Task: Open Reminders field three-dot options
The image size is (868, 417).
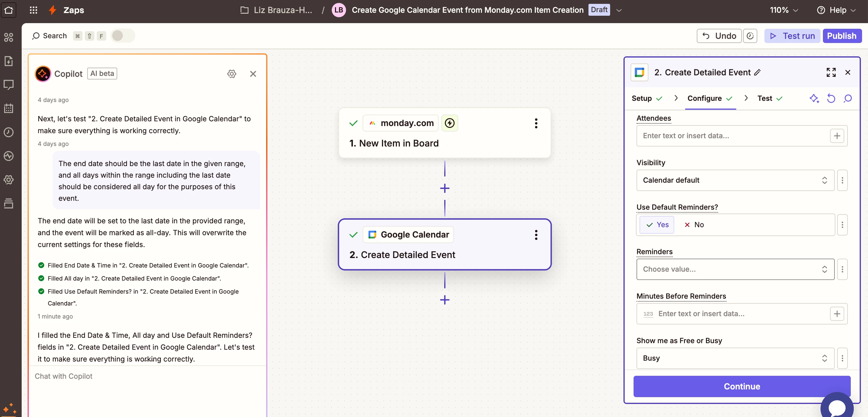Action: tap(842, 269)
